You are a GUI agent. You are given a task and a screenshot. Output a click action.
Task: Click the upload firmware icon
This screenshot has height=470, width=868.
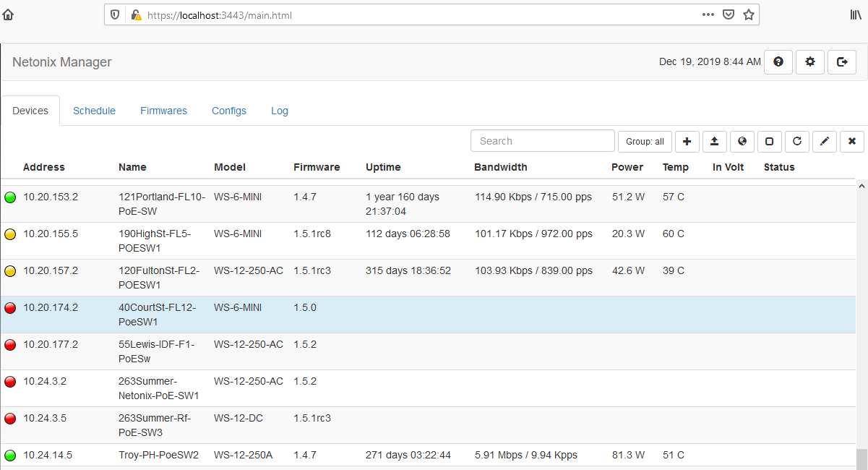pyautogui.click(x=714, y=142)
